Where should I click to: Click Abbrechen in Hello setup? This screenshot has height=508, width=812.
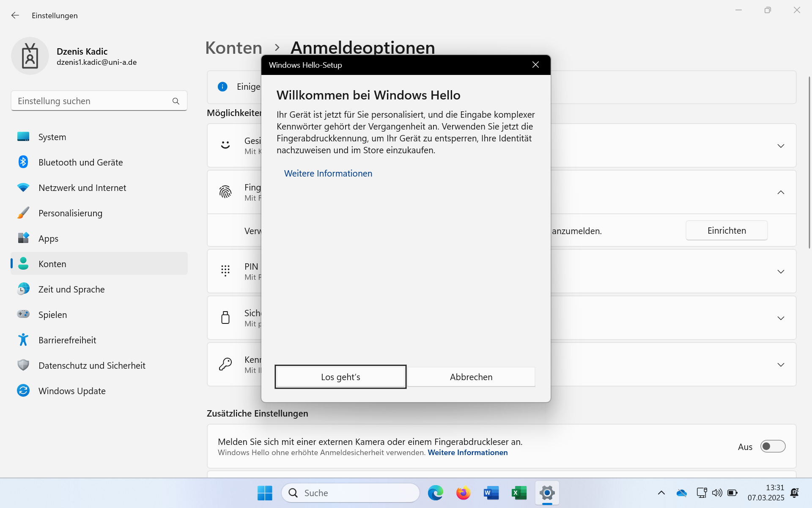click(471, 377)
